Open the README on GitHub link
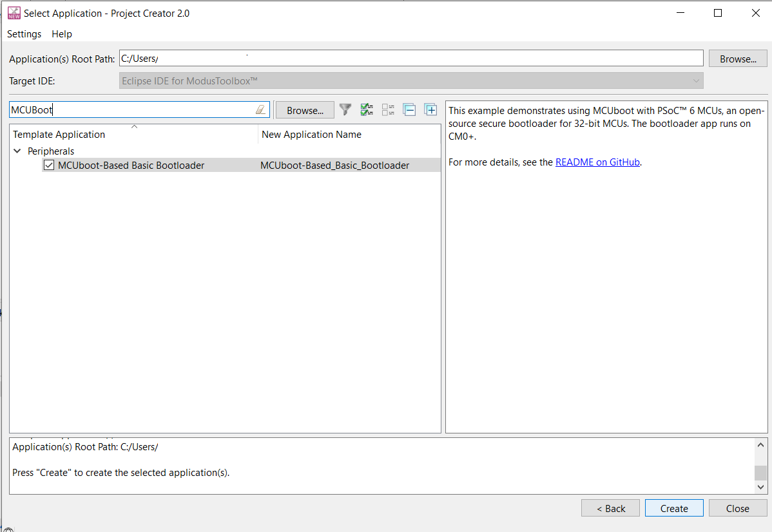Screen dimensions: 772x532 [598, 162]
